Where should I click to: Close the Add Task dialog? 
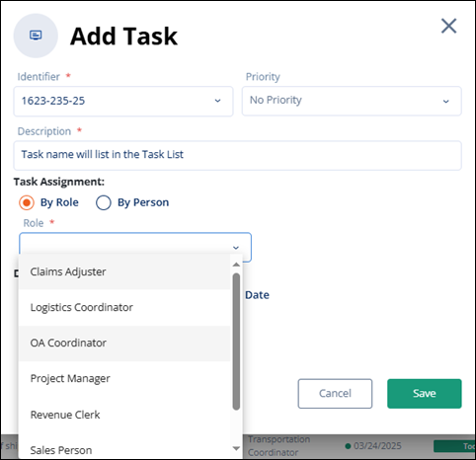coord(448,26)
